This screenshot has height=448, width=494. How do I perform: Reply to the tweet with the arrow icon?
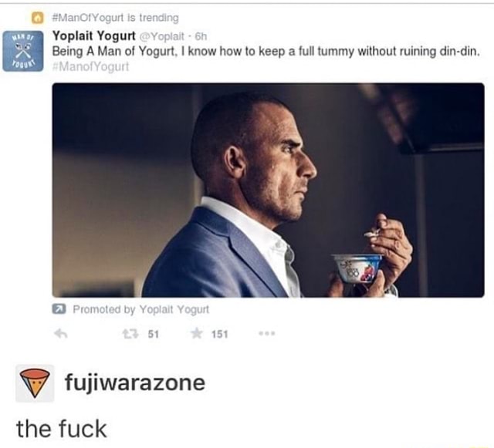click(x=59, y=334)
